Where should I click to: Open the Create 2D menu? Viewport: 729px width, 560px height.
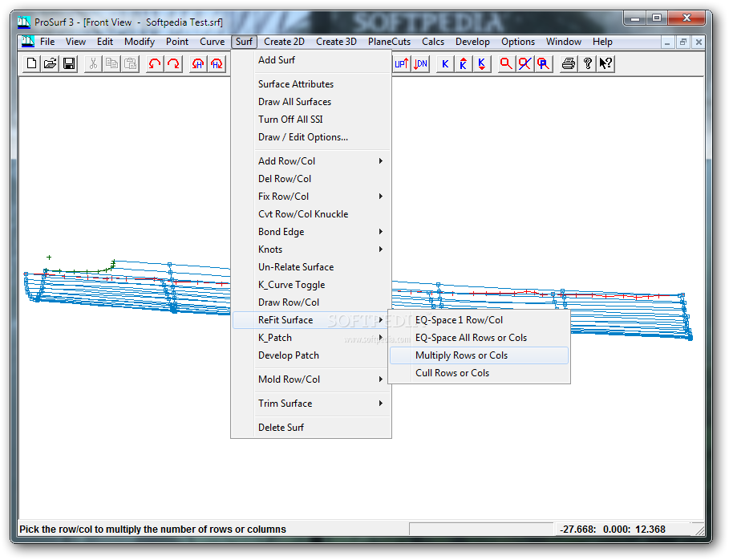coord(284,42)
